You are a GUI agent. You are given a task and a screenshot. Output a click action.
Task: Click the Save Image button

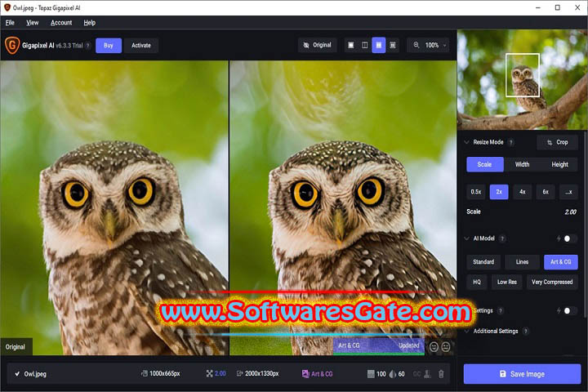point(522,374)
